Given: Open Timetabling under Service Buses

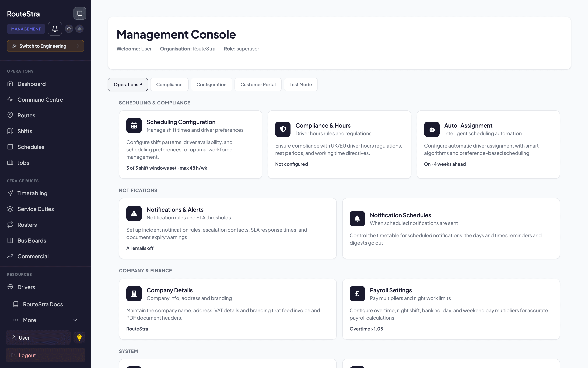Looking at the screenshot, I should click(x=45, y=193).
